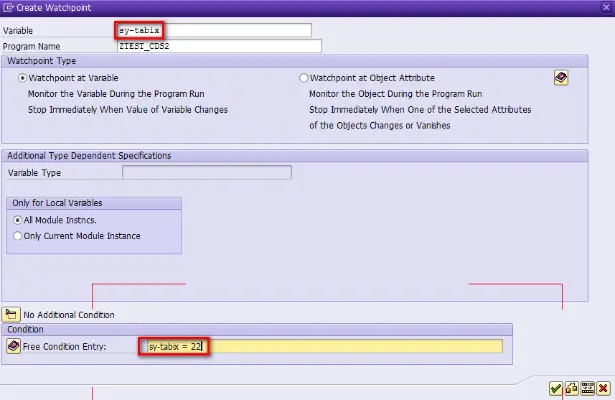Click the Variable Type label
615x400 pixels.
[x=35, y=173]
